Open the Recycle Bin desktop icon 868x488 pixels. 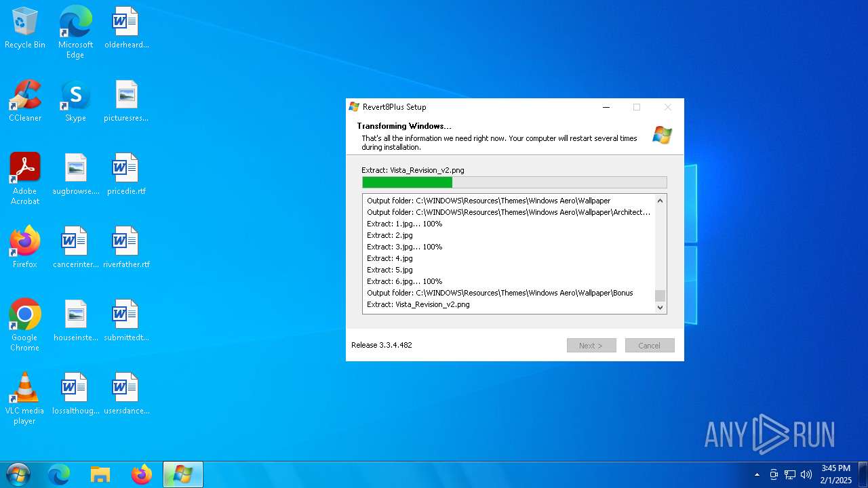point(25,28)
